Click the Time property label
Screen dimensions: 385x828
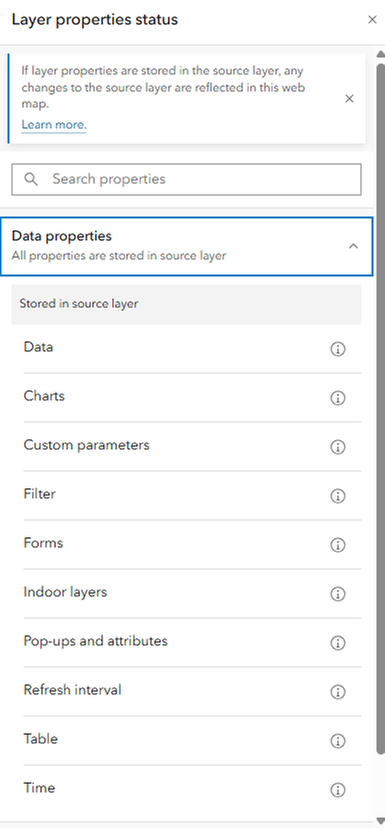coord(39,788)
